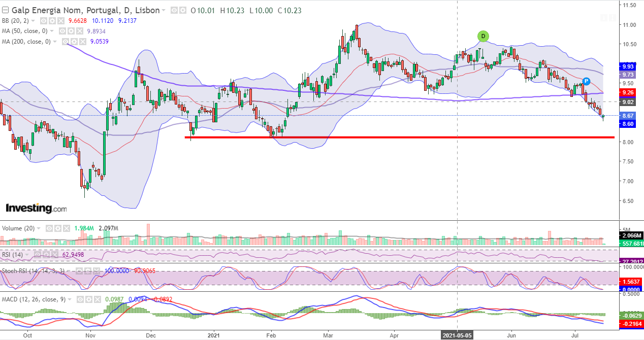Viewport: 644px width, 340px height.
Task: Click the 8.67 current price label
Action: [x=628, y=116]
